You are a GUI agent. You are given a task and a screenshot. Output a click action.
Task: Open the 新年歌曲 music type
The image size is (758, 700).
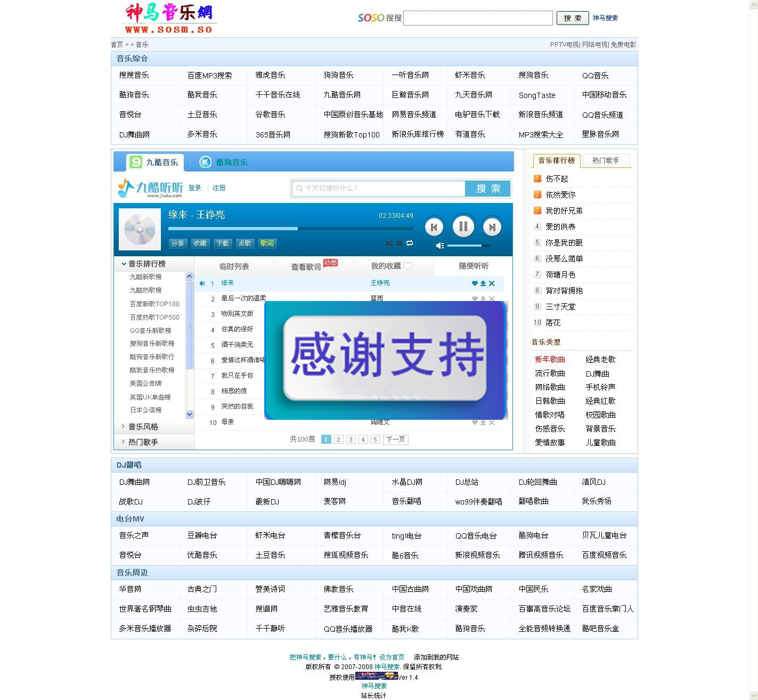click(x=550, y=360)
